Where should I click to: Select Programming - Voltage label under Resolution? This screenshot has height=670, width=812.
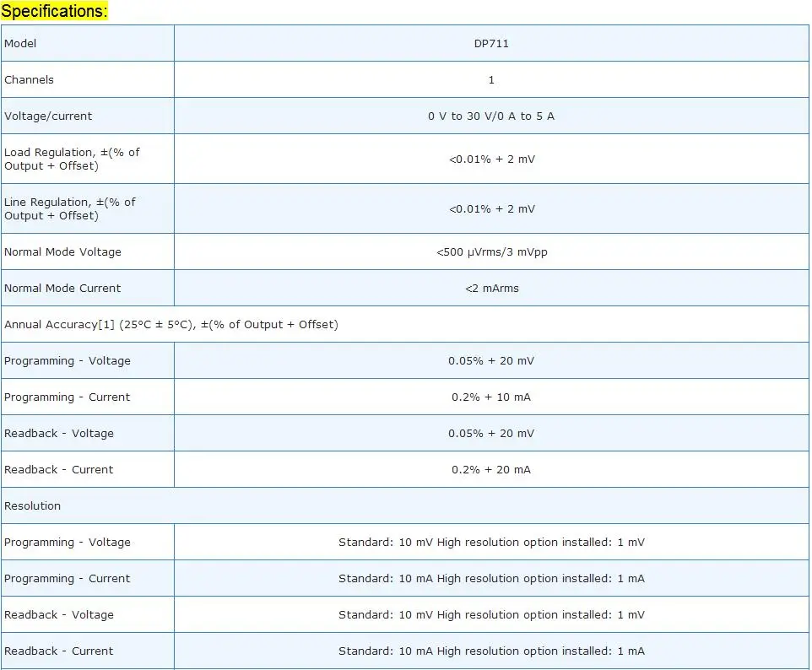point(68,542)
